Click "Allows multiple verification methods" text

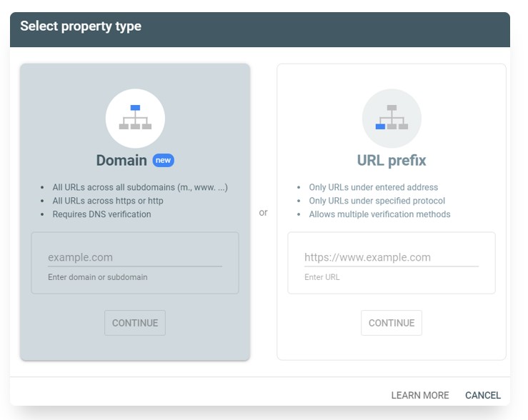point(379,214)
